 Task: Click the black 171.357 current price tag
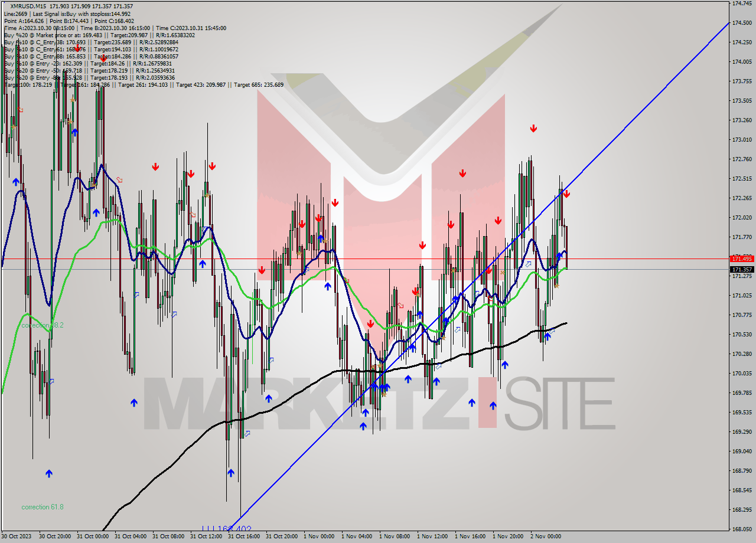[x=742, y=269]
